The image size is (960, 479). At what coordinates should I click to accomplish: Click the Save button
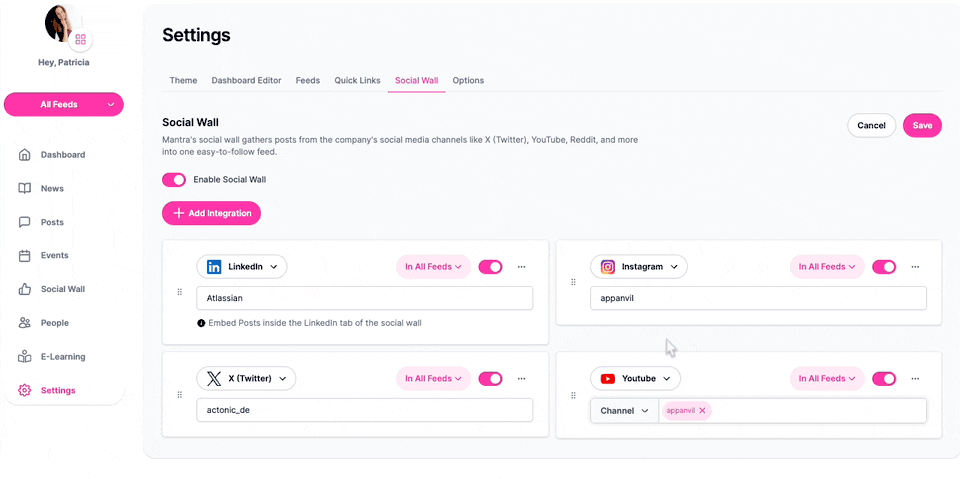pos(922,125)
